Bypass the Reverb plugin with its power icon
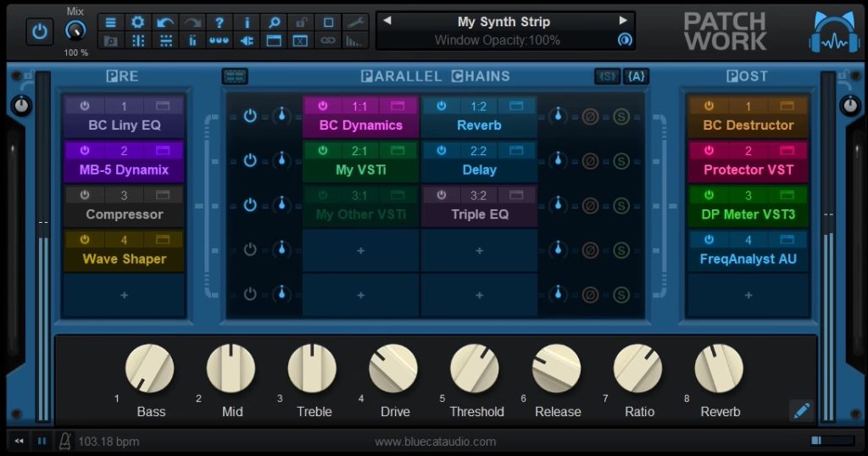The image size is (868, 456). tap(442, 106)
